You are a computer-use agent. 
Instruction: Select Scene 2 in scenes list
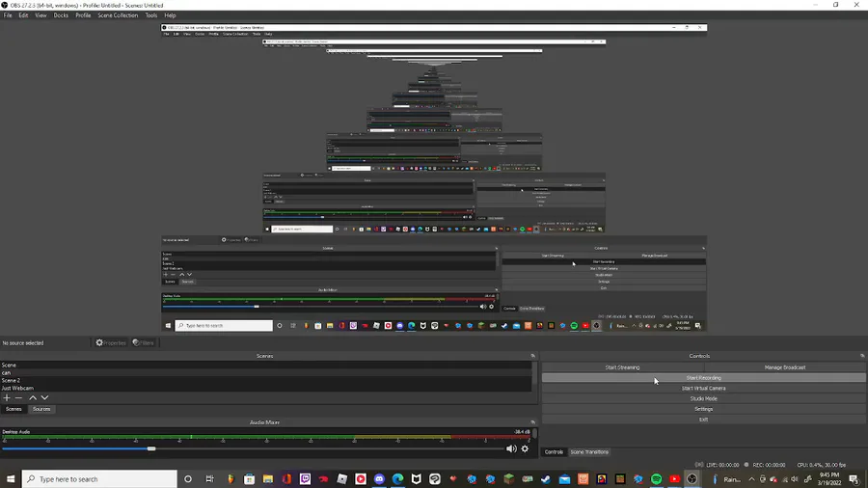(x=266, y=381)
